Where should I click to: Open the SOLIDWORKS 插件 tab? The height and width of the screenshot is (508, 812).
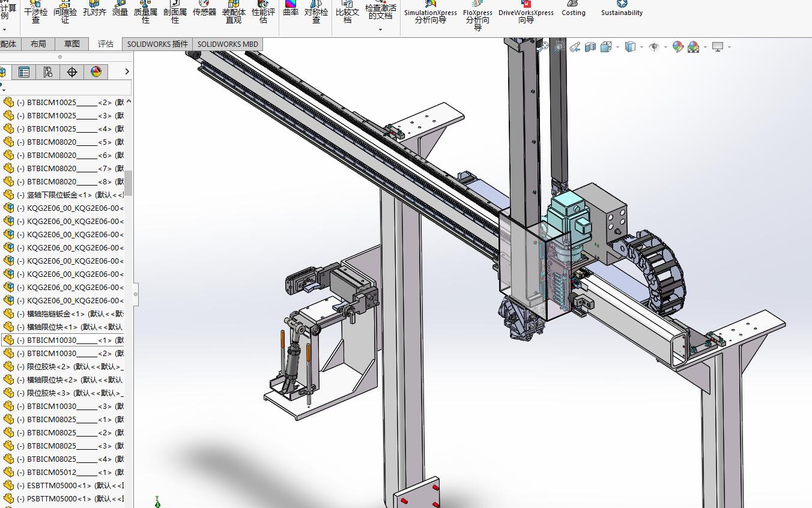pos(157,44)
